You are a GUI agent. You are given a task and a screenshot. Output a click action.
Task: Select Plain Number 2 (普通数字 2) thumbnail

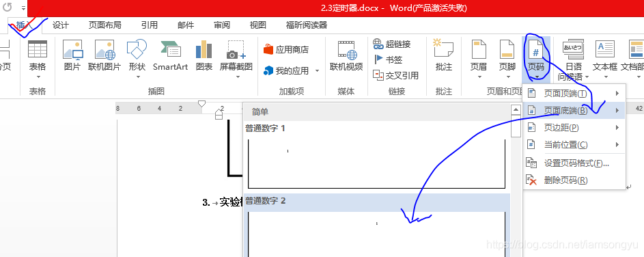(376, 234)
